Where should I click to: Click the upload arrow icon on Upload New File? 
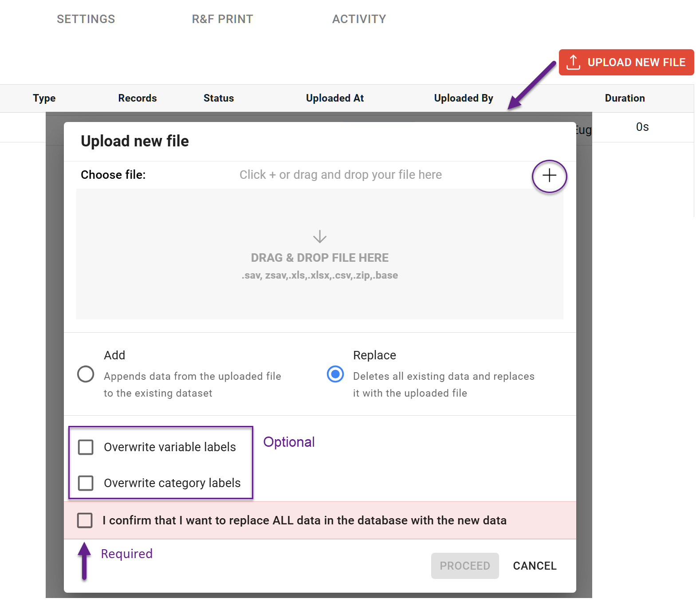pyautogui.click(x=573, y=63)
